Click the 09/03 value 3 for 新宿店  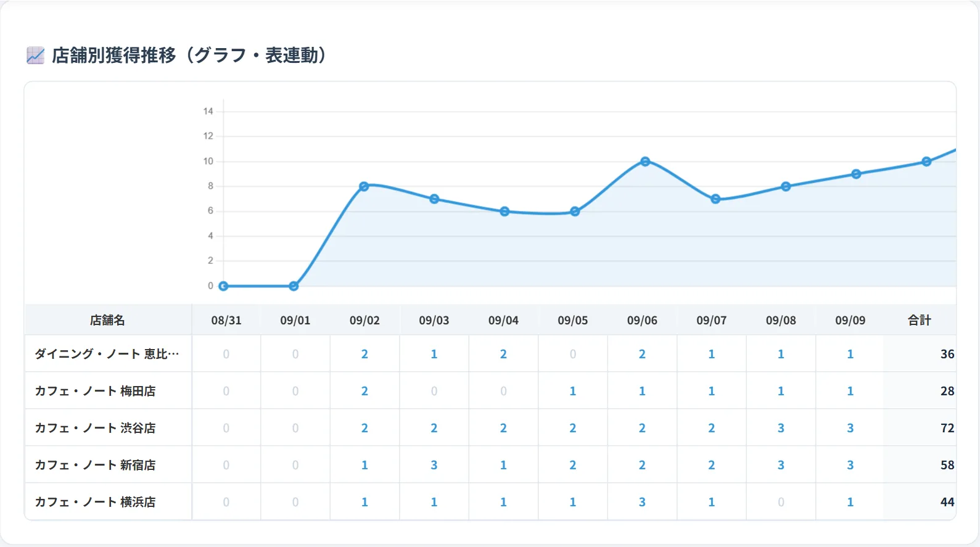pyautogui.click(x=434, y=465)
